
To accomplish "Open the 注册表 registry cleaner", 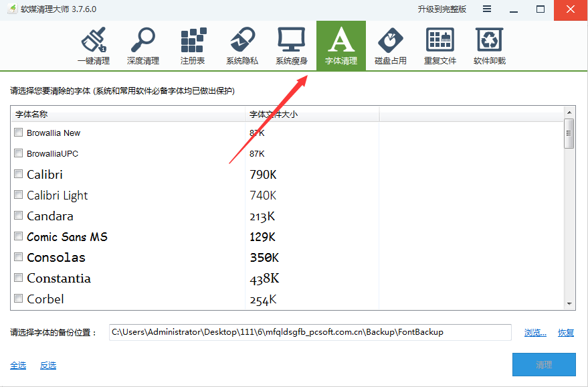I will tap(193, 46).
